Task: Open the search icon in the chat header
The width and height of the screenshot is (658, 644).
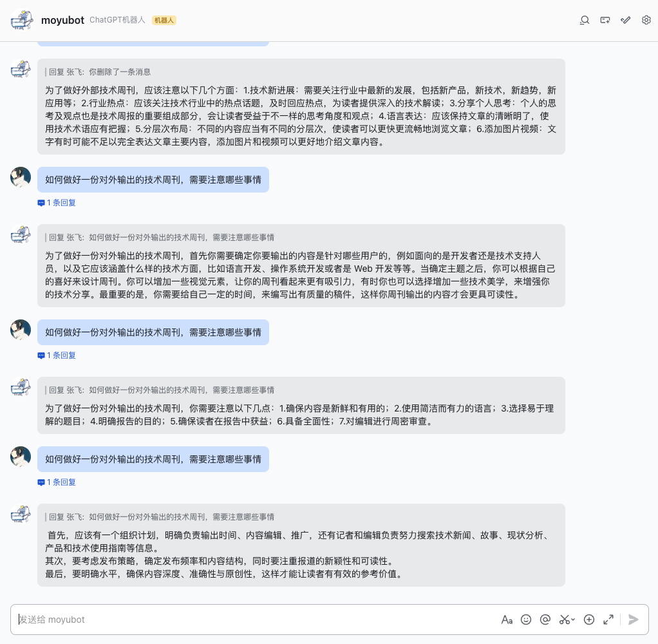Action: click(x=584, y=20)
